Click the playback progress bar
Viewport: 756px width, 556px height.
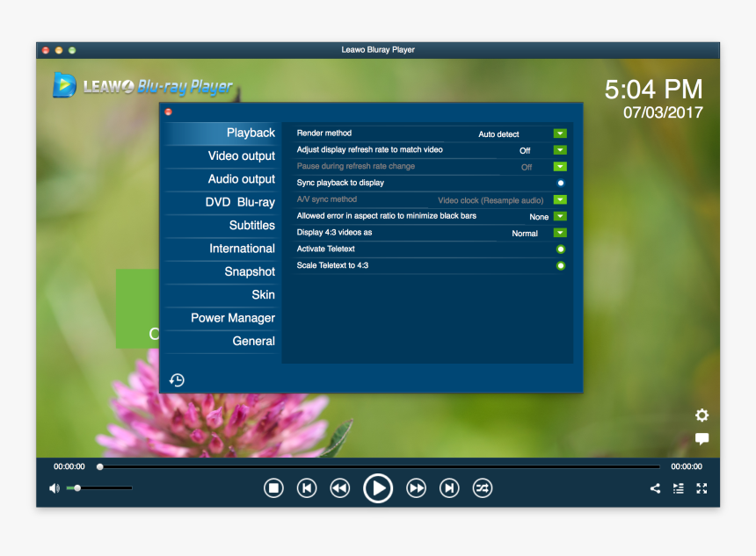(x=378, y=466)
